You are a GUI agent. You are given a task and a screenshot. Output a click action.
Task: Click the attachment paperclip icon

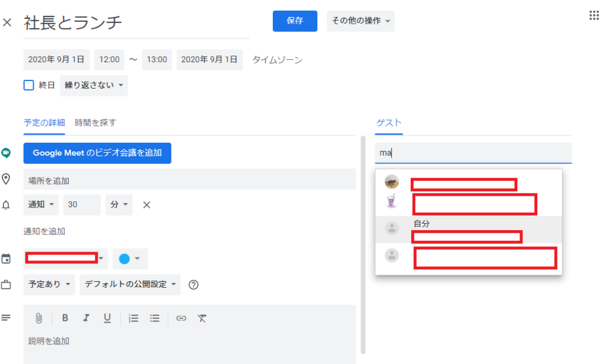coord(39,318)
